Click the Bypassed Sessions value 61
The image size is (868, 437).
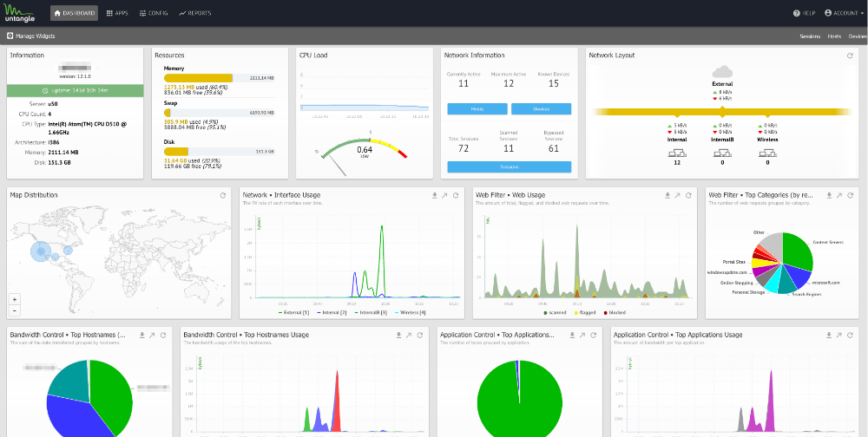pos(554,147)
